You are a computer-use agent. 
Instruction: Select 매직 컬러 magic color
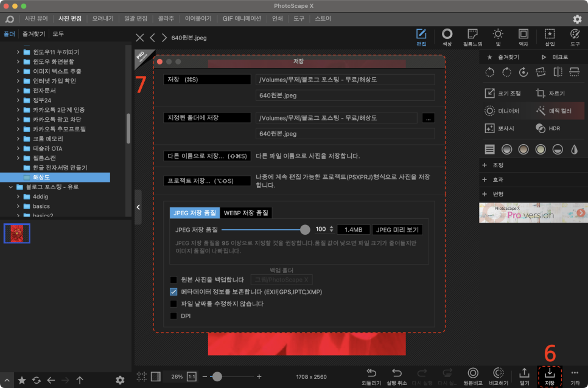553,111
